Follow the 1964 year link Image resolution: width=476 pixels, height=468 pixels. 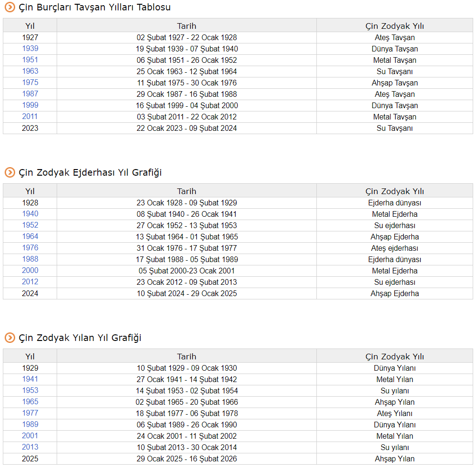click(x=30, y=237)
